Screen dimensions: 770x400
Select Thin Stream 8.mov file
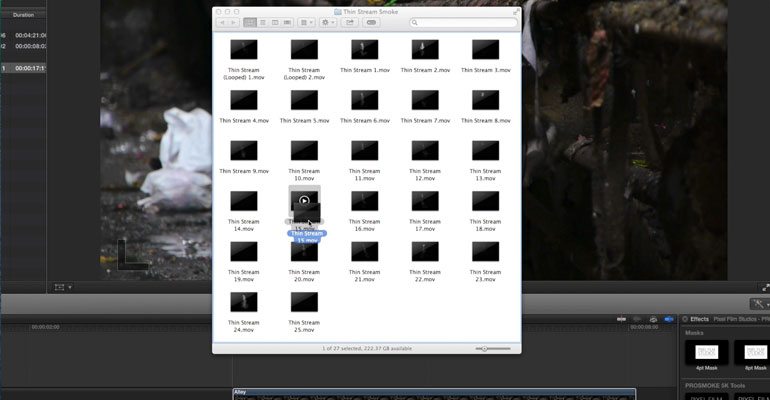(485, 107)
